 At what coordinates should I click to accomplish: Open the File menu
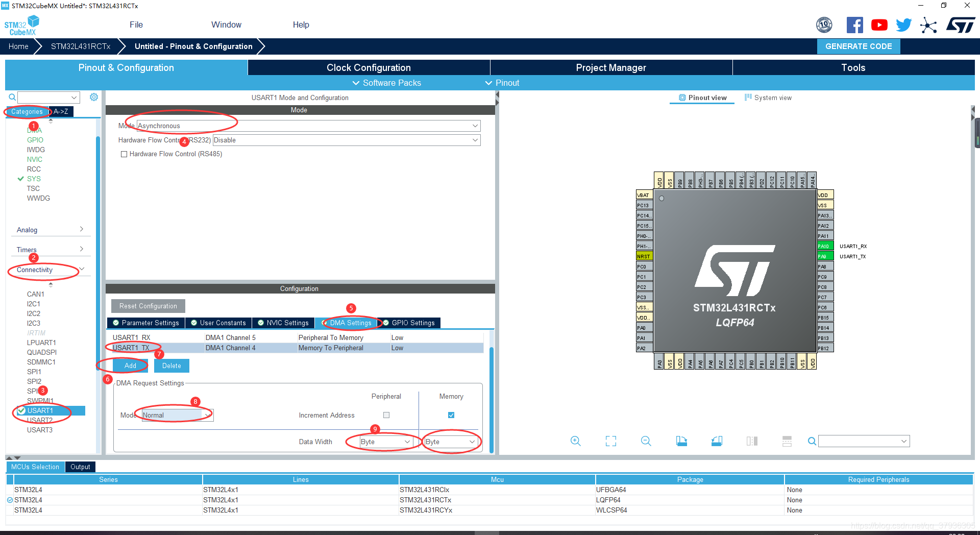[136, 25]
